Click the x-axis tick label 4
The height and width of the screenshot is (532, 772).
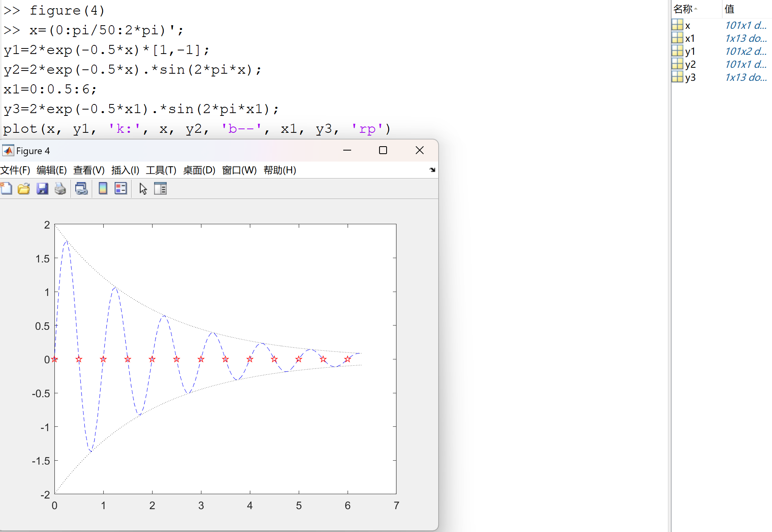tap(250, 506)
